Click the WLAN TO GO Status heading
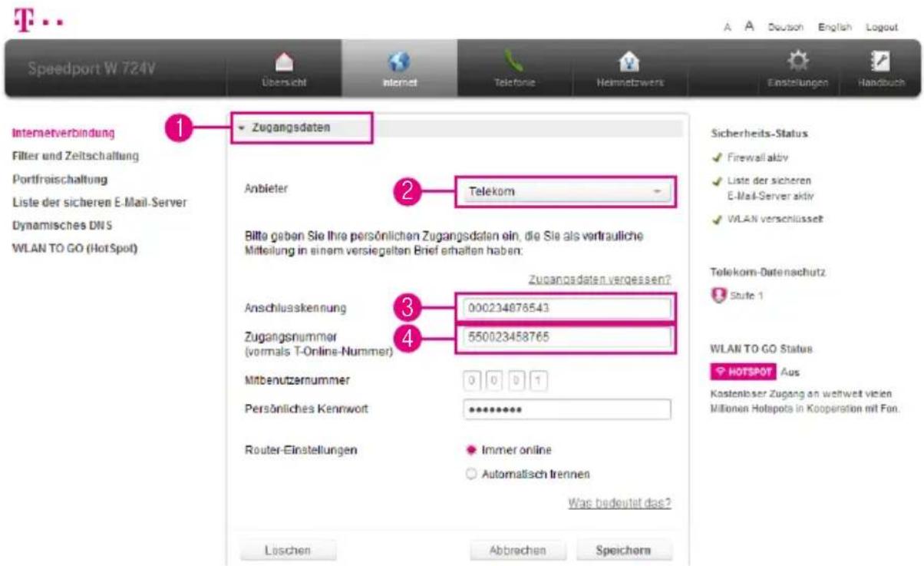 tap(763, 349)
